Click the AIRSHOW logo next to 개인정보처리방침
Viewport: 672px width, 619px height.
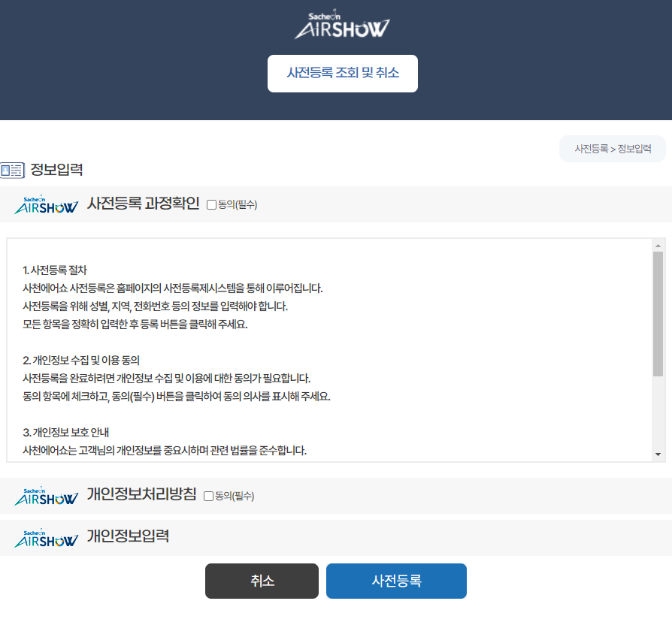tap(45, 497)
